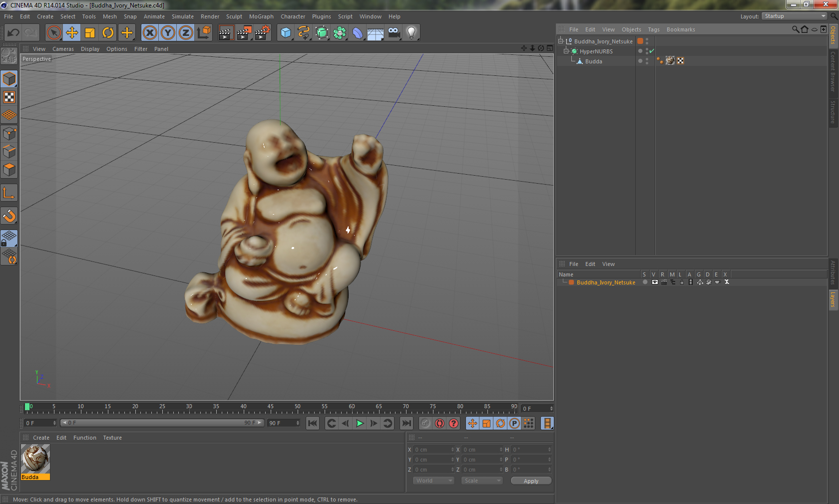Play the animation forwards
The width and height of the screenshot is (839, 504).
tap(360, 423)
